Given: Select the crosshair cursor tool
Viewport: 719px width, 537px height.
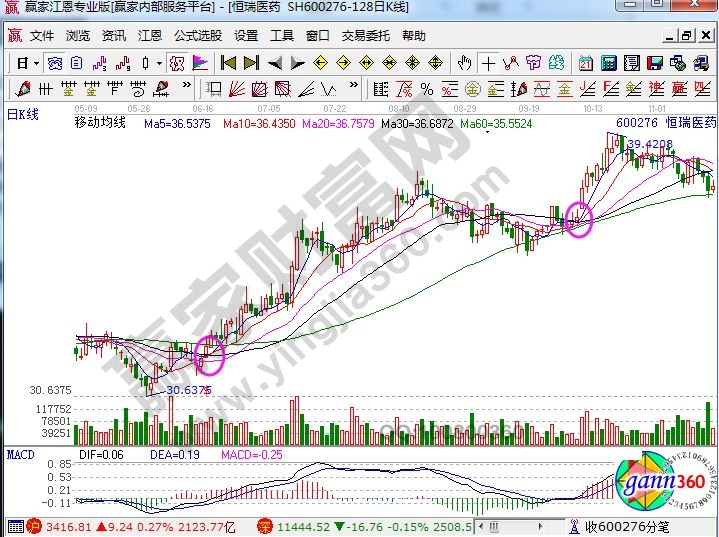Looking at the screenshot, I should 488,63.
